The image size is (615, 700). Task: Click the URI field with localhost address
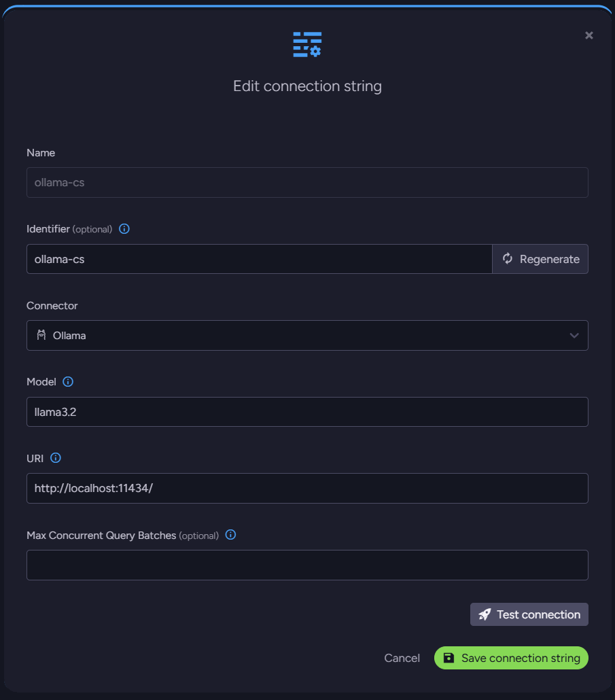click(307, 488)
